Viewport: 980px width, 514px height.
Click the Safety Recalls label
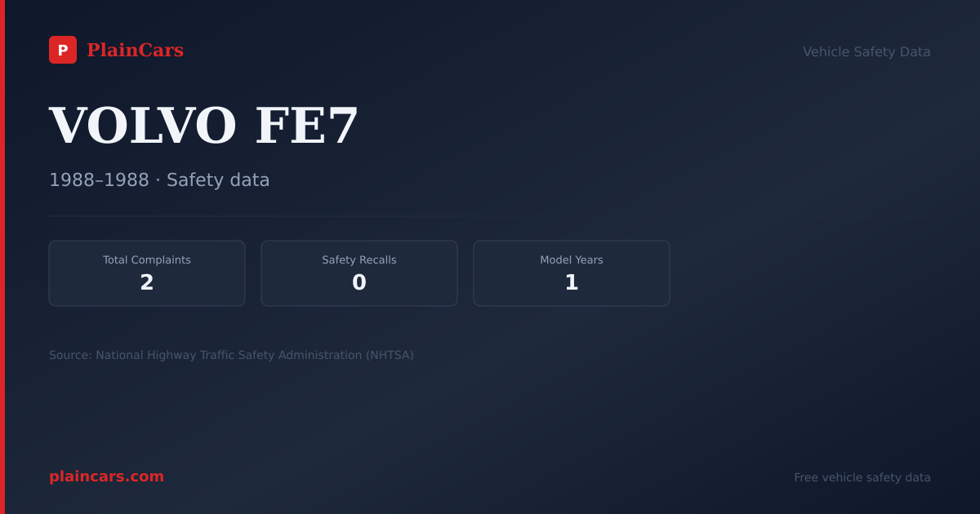359,259
